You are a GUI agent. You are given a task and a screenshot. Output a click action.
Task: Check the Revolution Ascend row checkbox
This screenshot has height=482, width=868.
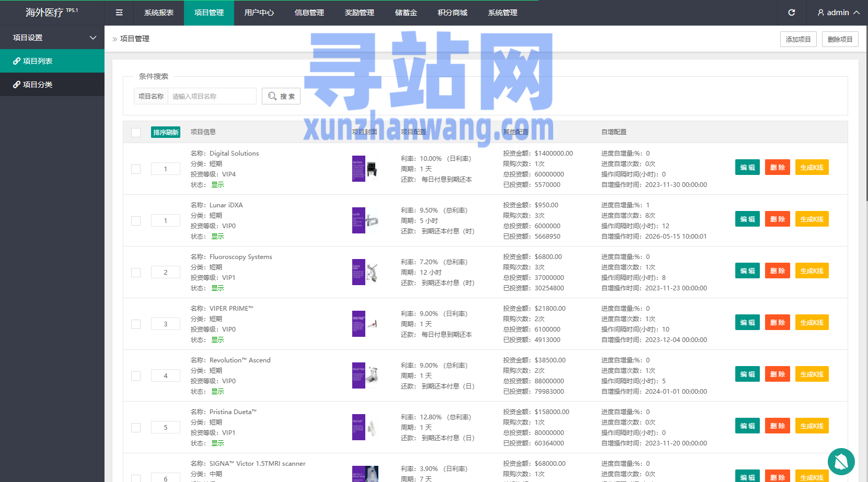(136, 376)
